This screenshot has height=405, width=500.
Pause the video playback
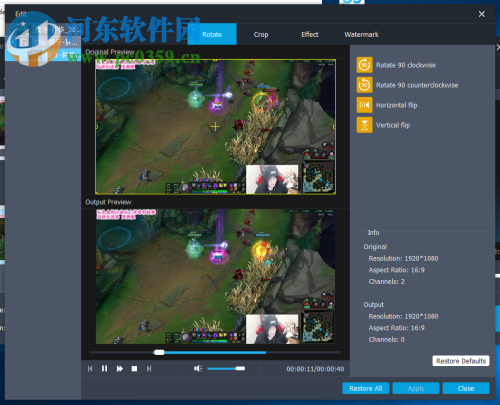[x=104, y=369]
